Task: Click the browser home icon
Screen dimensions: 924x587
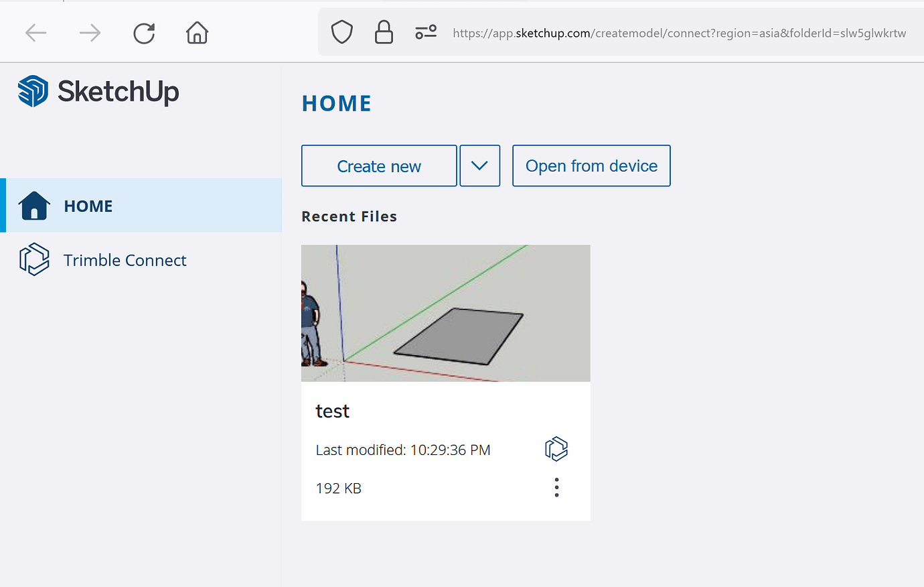Action: coord(196,32)
